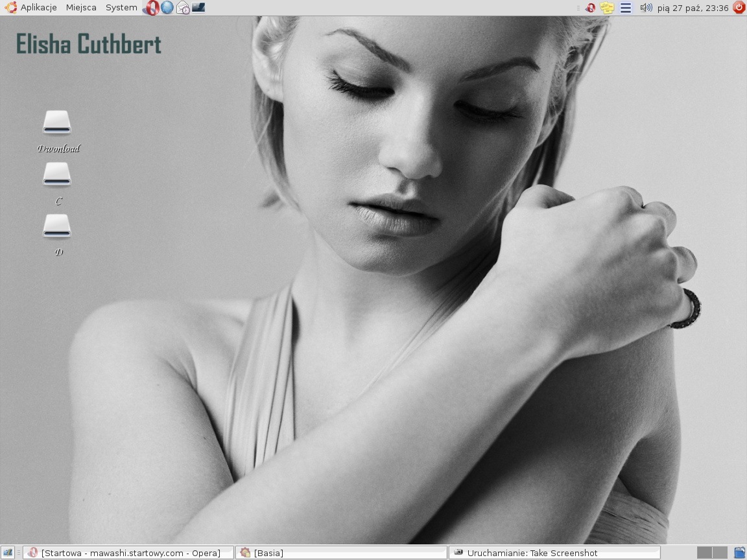
Task: Open the calendar from the clock text
Action: tap(693, 8)
